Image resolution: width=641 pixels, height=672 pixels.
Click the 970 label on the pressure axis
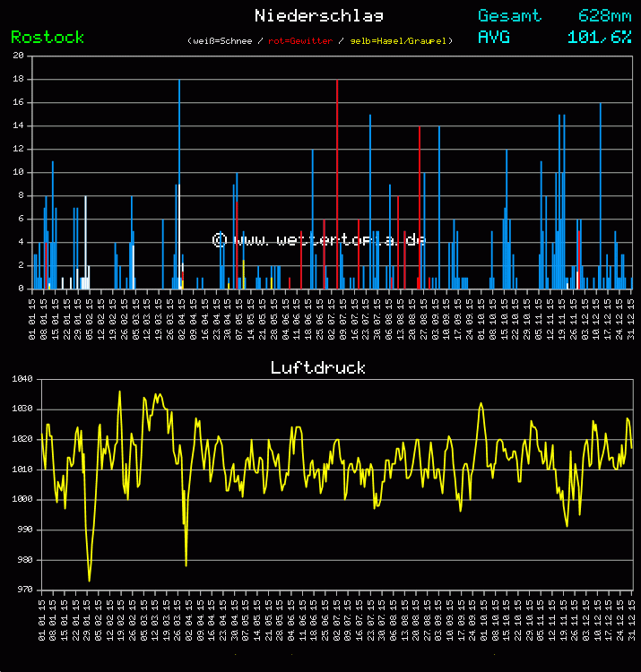22,590
